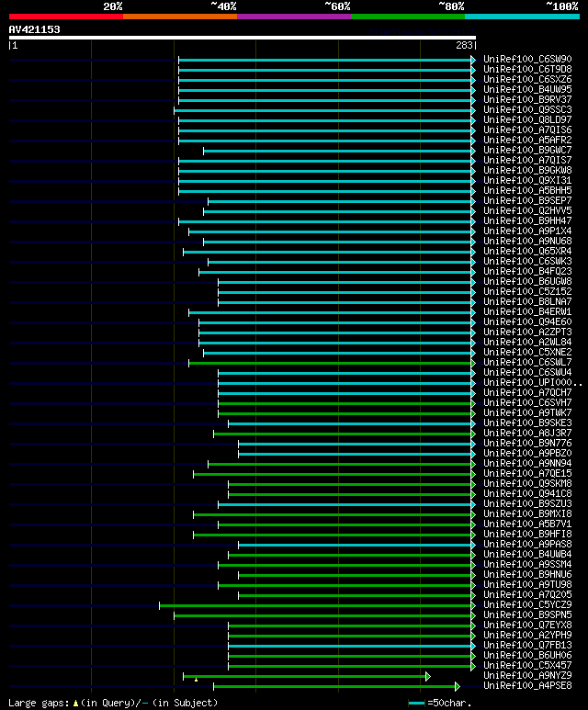Click the UniRef100_B9HNU6 label
Image resolution: width=588 pixels, height=710 pixels.
[527, 575]
